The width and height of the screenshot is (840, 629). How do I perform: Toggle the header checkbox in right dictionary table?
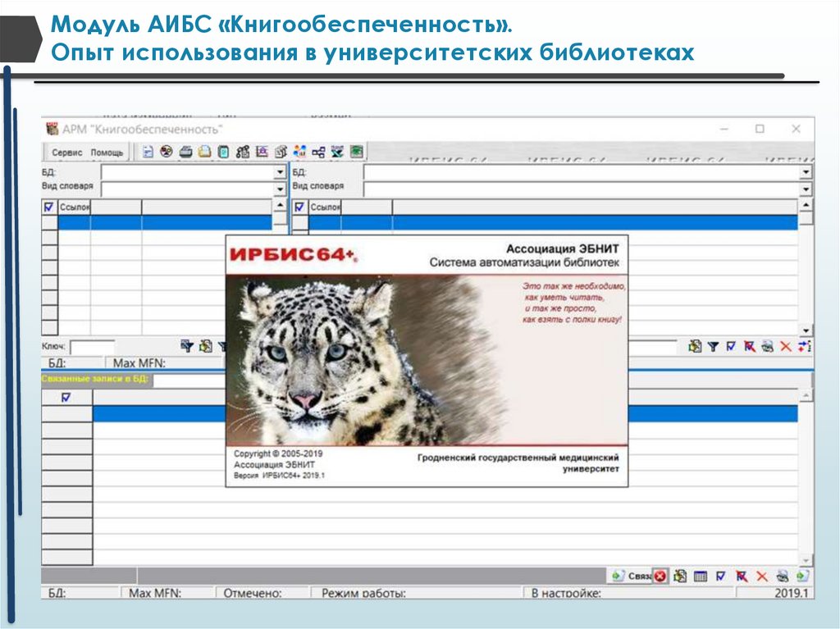click(299, 207)
